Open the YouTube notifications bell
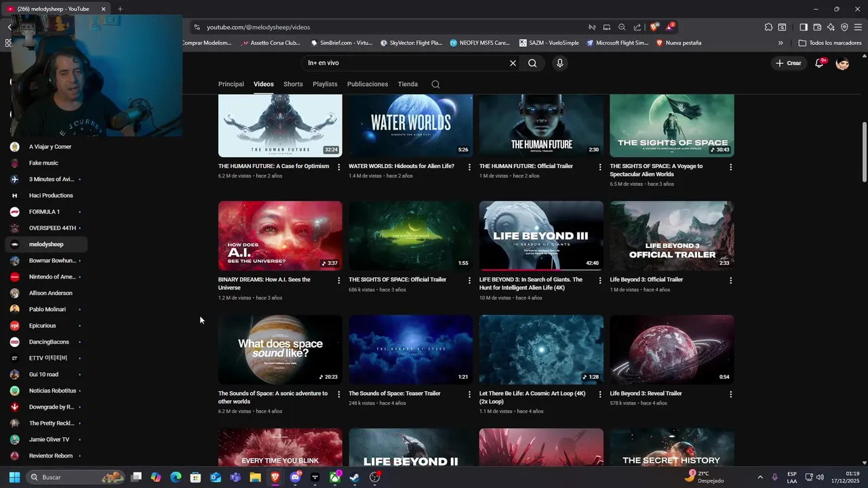868x488 pixels. tap(819, 63)
